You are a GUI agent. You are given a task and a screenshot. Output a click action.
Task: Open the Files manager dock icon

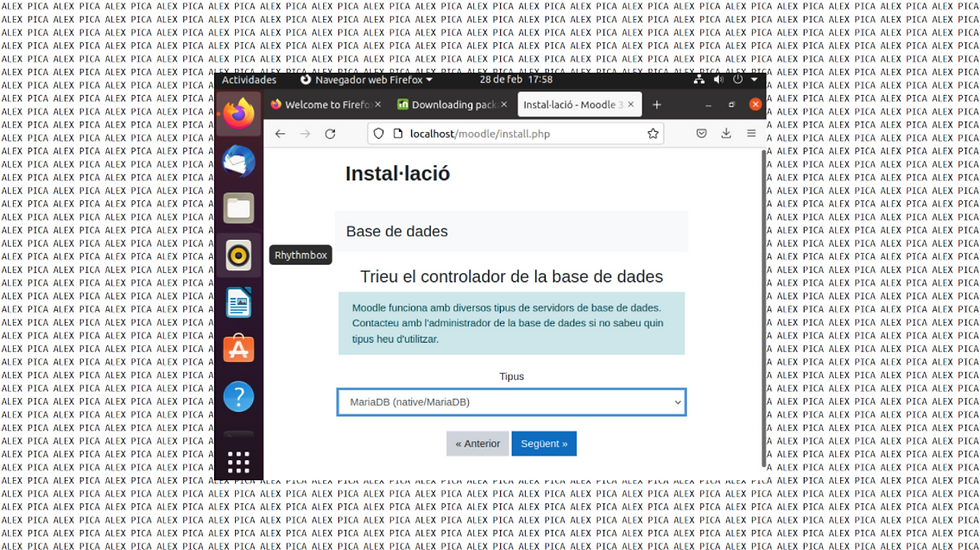click(x=239, y=208)
